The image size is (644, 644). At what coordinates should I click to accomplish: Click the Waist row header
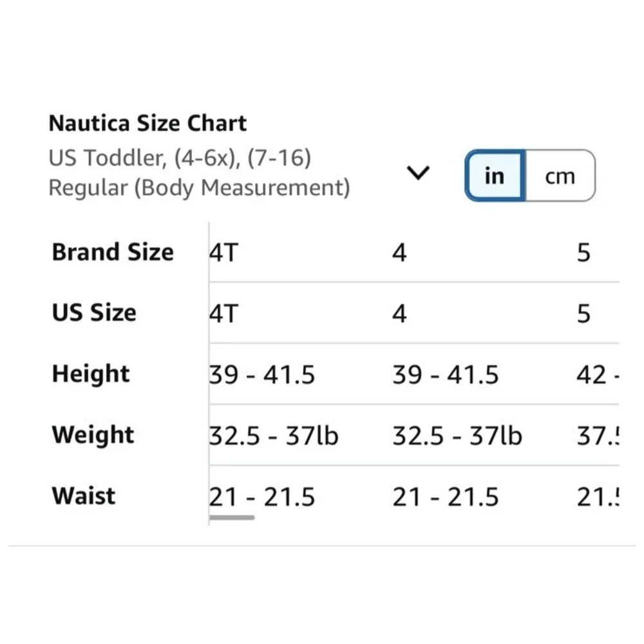tap(82, 496)
